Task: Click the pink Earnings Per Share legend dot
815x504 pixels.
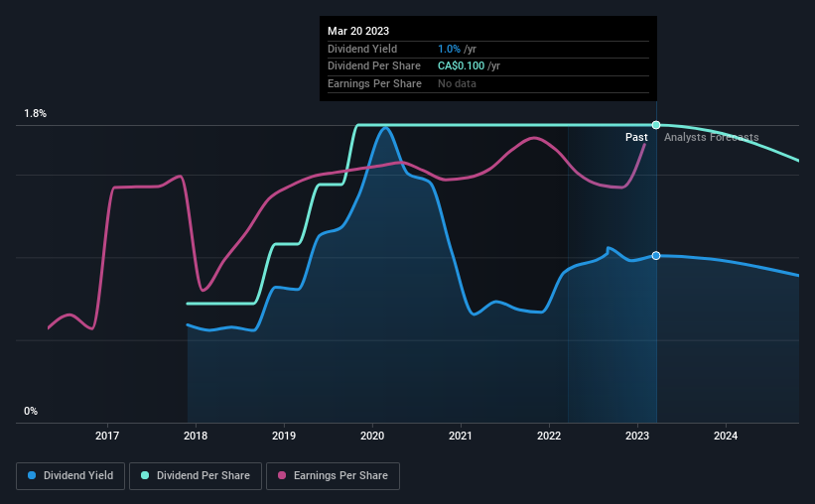Action: 282,475
